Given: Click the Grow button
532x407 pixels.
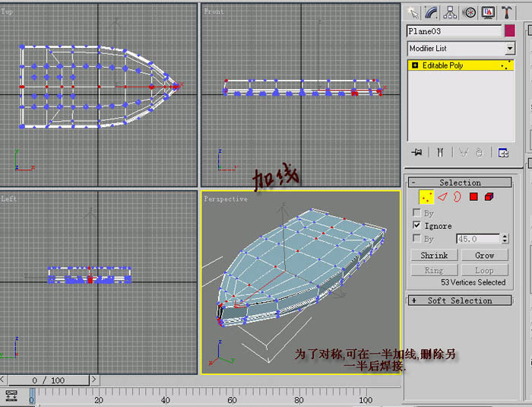Looking at the screenshot, I should pyautogui.click(x=485, y=255).
